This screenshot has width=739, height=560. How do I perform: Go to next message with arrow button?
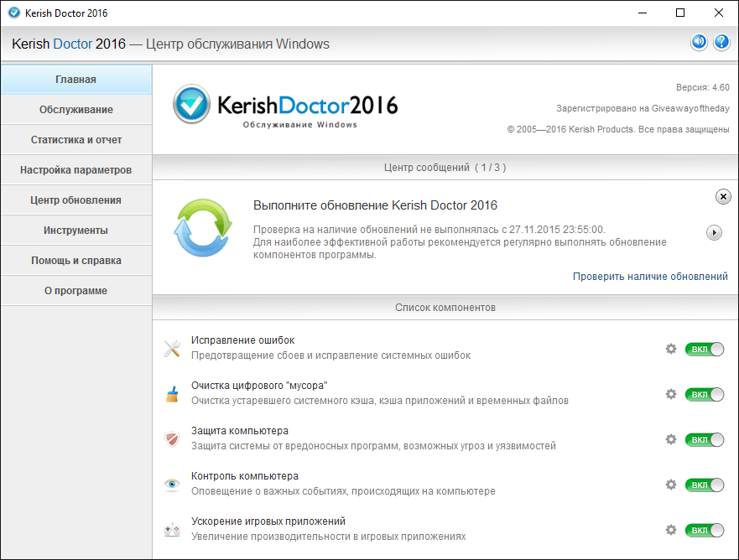[x=714, y=233]
